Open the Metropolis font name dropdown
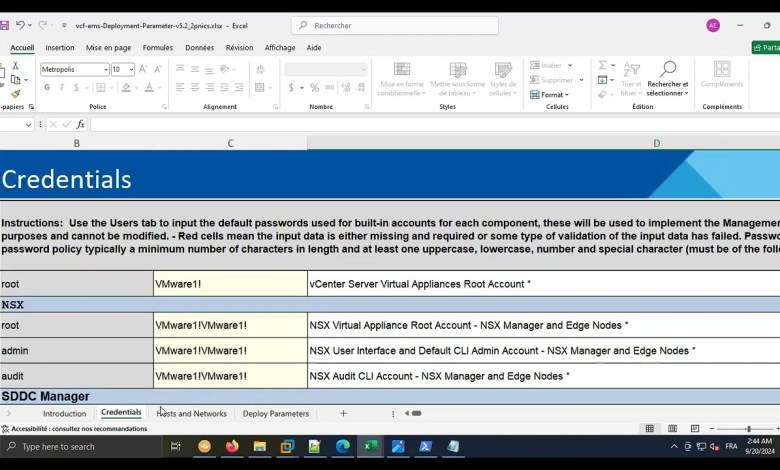780x470 pixels. 105,70
